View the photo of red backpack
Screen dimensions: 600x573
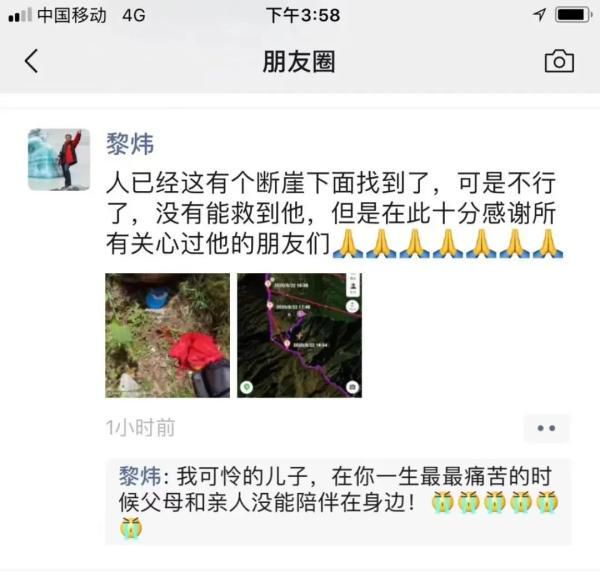click(x=168, y=335)
